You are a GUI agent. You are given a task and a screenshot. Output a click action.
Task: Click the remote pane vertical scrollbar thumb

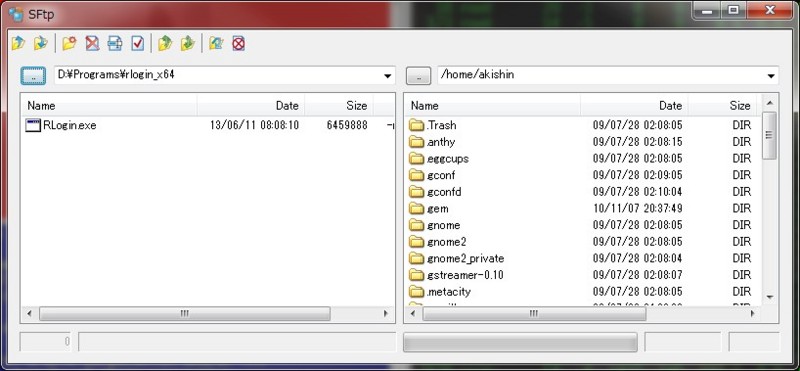click(769, 135)
